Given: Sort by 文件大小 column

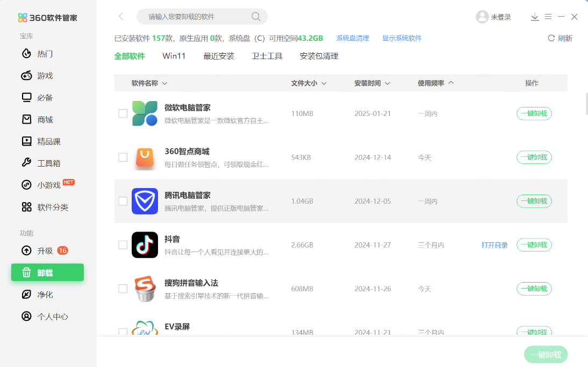Looking at the screenshot, I should tap(309, 83).
